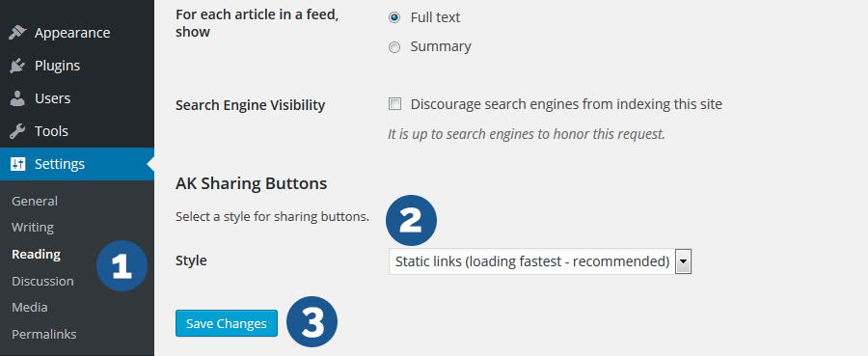Go to Discussion settings
The height and width of the screenshot is (356, 868).
[42, 281]
